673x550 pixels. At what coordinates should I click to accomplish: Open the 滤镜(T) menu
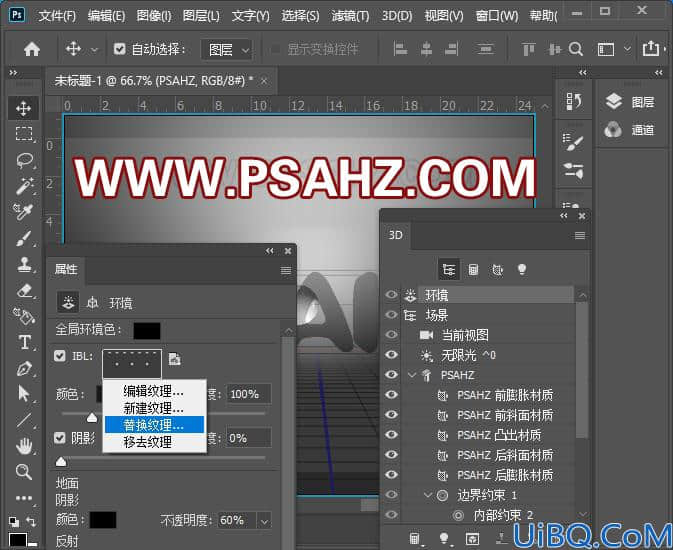(x=350, y=16)
